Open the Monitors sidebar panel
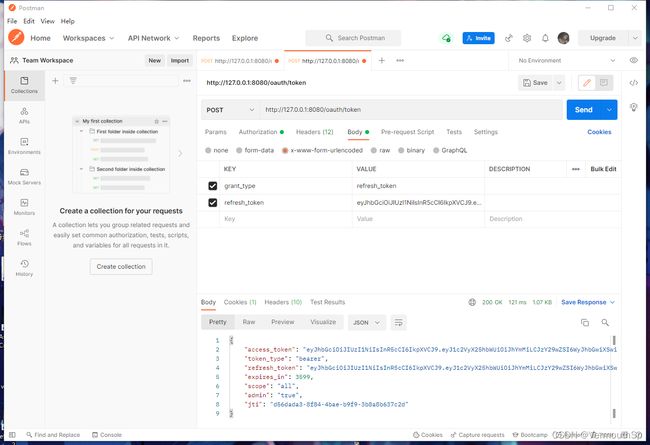The height and width of the screenshot is (445, 650). [x=24, y=207]
